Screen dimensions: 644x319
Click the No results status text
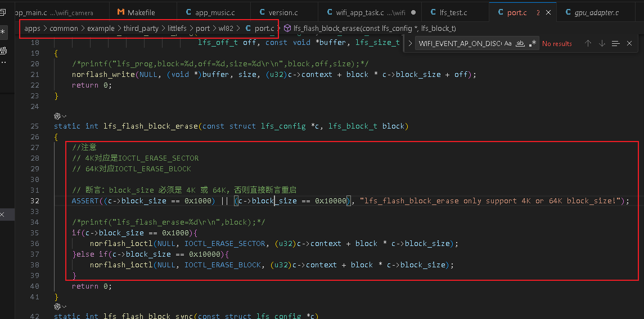557,43
